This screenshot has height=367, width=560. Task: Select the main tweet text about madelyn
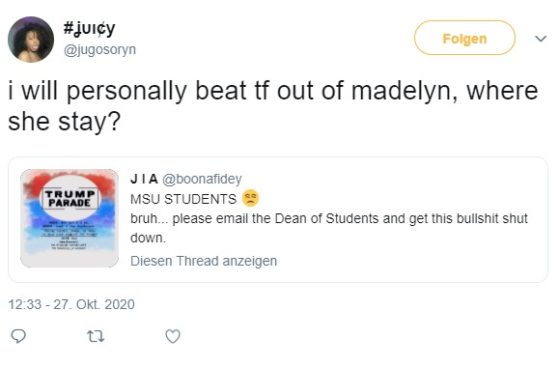[273, 106]
